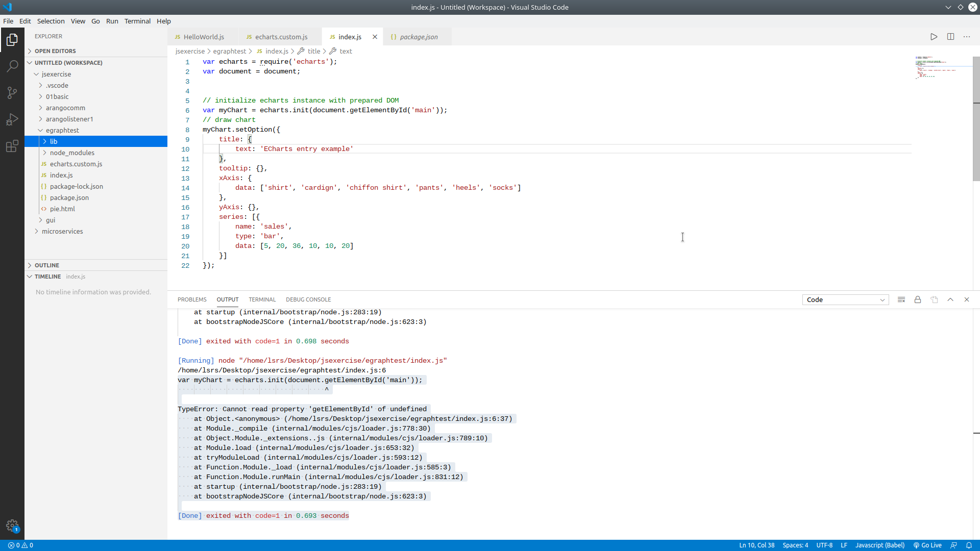Image resolution: width=980 pixels, height=551 pixels.
Task: Expand the OUTLINE section
Action: click(47, 265)
